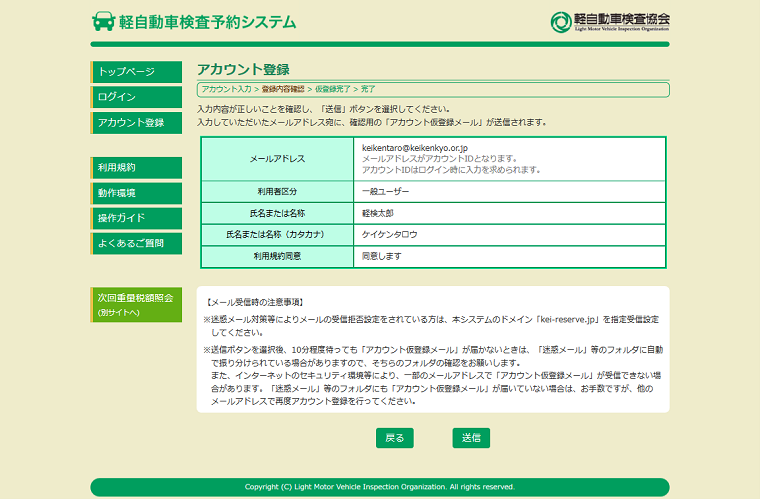Open 利用規約 menu item
The height and width of the screenshot is (499, 760).
[136, 168]
